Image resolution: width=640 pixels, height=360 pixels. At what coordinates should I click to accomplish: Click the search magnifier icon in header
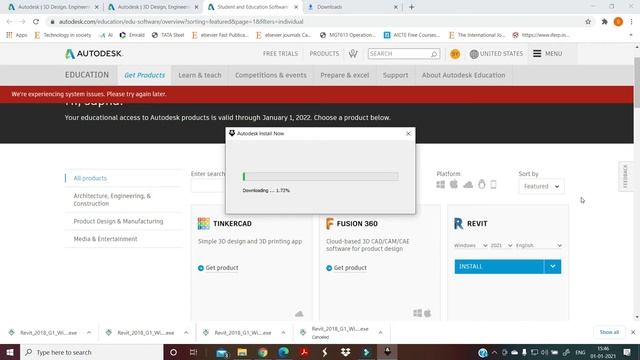coord(434,54)
